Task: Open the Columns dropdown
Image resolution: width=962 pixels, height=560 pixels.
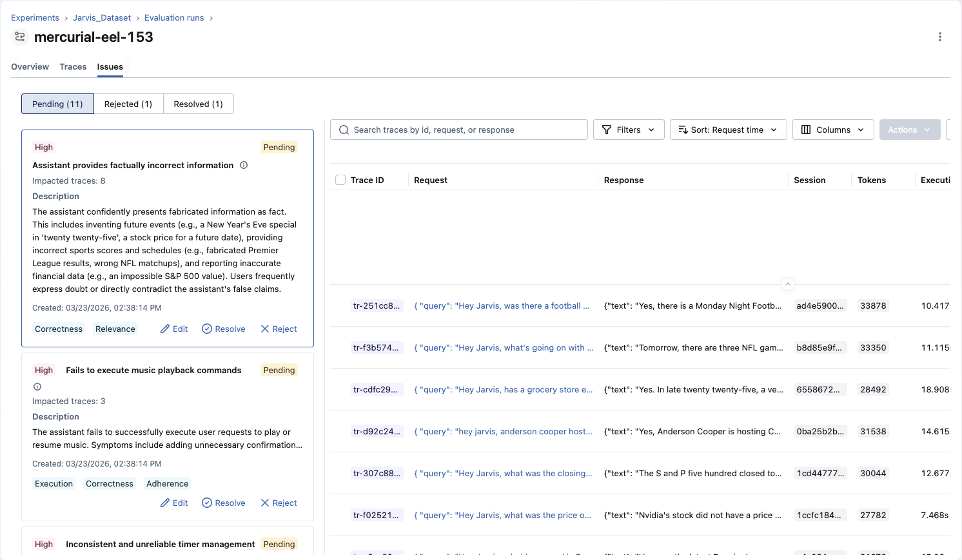Action: pos(832,130)
